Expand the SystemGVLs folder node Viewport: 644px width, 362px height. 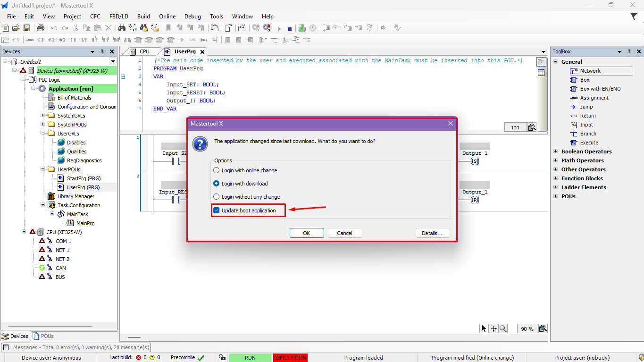point(42,116)
